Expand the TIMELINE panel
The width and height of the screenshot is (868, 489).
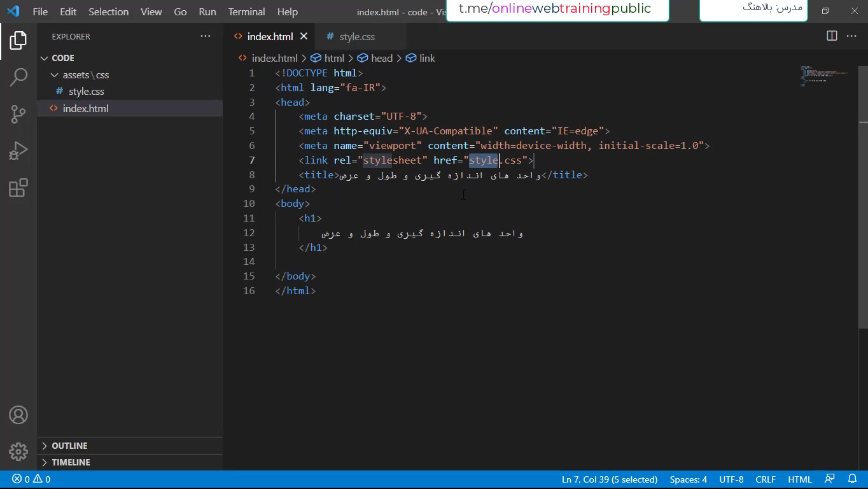[x=71, y=462]
